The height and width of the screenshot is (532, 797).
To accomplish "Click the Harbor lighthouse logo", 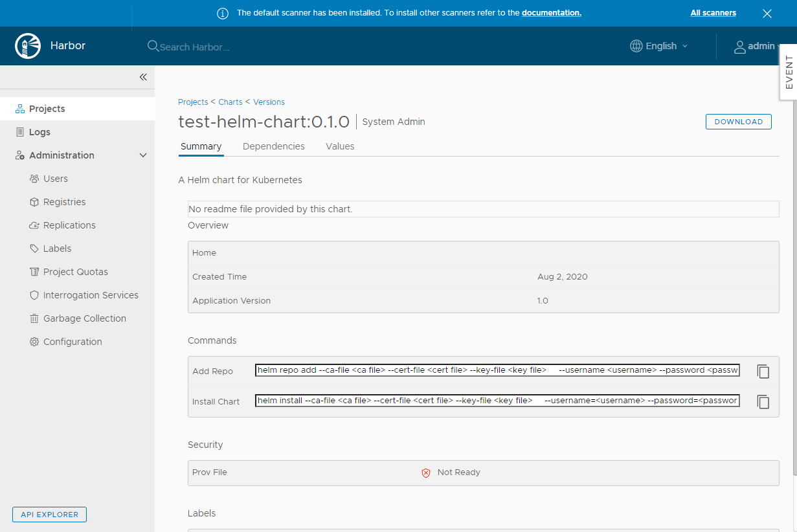I will pos(28,46).
